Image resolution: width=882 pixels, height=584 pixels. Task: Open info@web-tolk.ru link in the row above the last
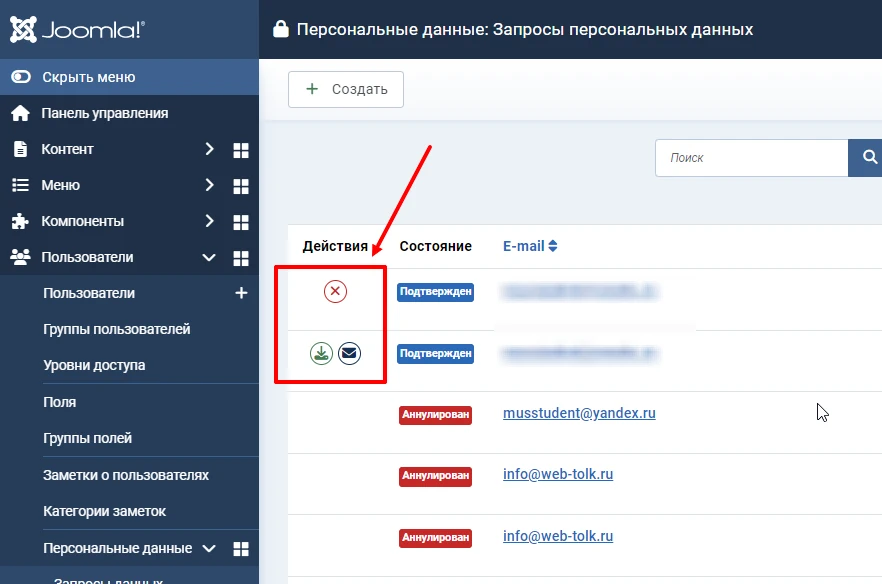coord(558,474)
